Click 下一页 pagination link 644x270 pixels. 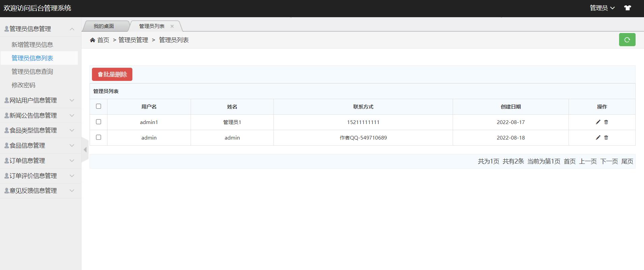609,161
